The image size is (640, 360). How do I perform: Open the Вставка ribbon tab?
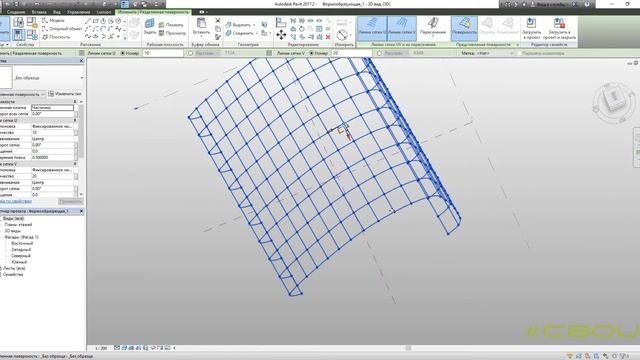(x=39, y=12)
